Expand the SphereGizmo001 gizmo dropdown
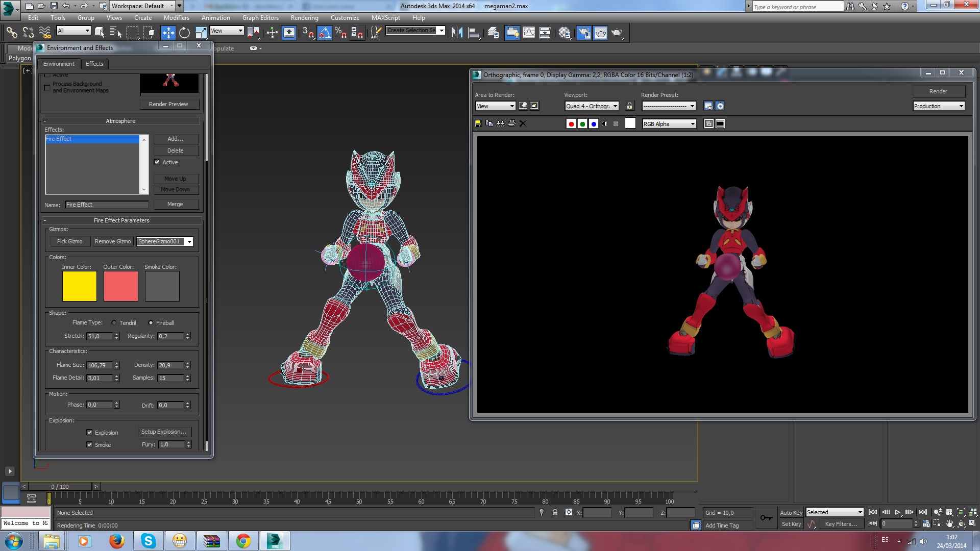Viewport: 980px width, 551px height. tap(189, 242)
